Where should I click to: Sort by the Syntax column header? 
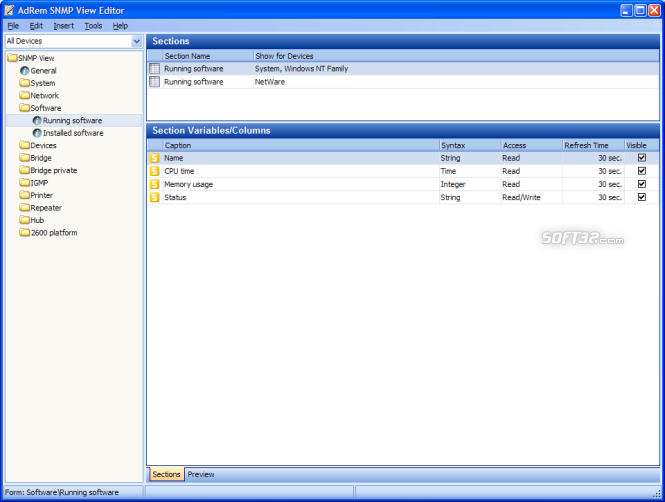470,145
